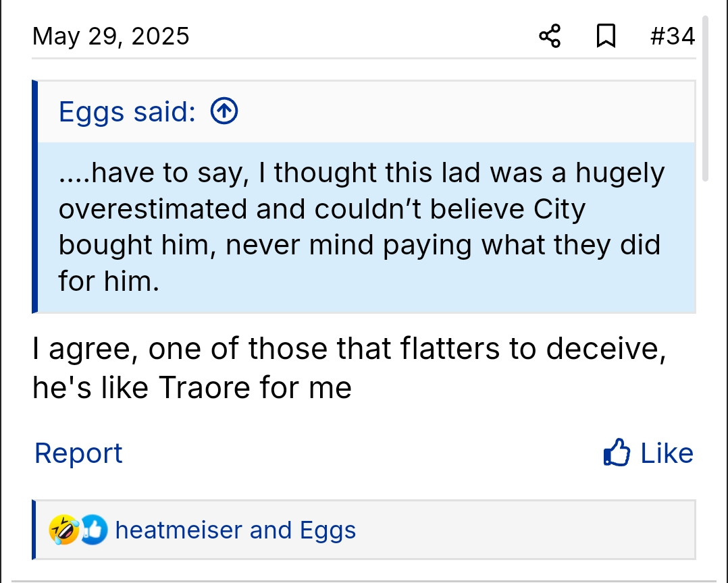Report this post

tap(78, 453)
